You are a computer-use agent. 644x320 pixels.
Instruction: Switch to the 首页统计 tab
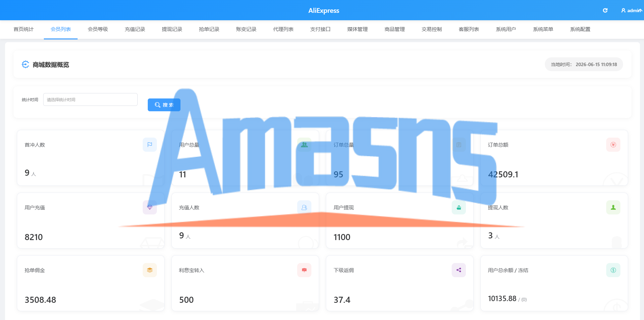pyautogui.click(x=24, y=29)
